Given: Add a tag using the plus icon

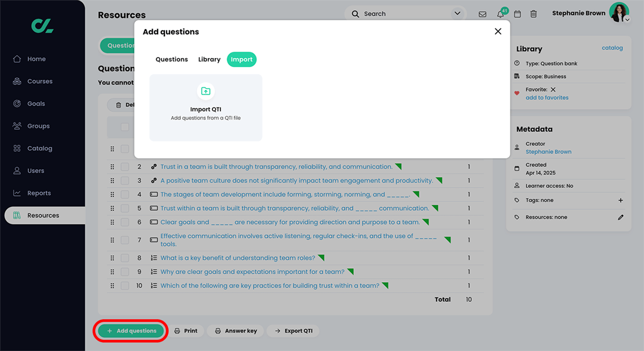Looking at the screenshot, I should [621, 200].
